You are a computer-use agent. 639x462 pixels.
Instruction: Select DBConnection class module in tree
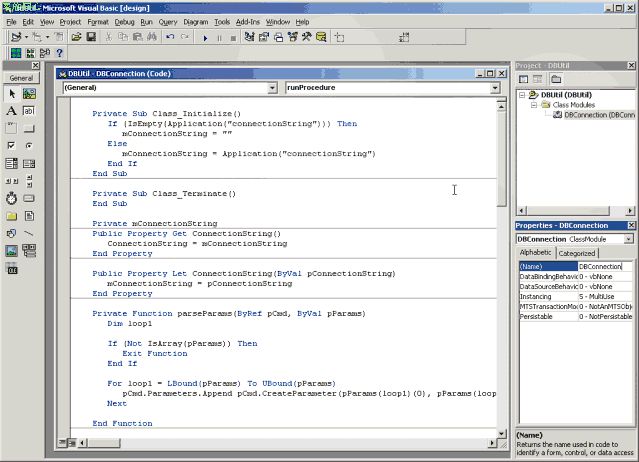(x=597, y=115)
